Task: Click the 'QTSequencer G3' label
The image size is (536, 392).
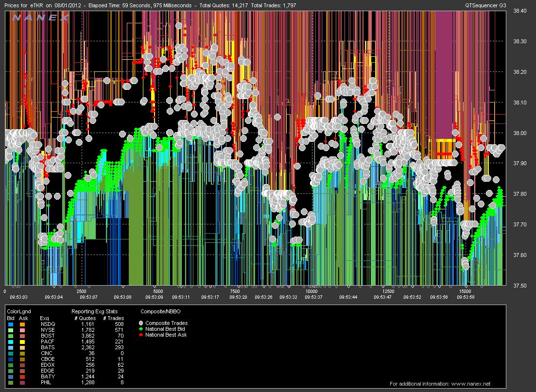Action: 485,5
